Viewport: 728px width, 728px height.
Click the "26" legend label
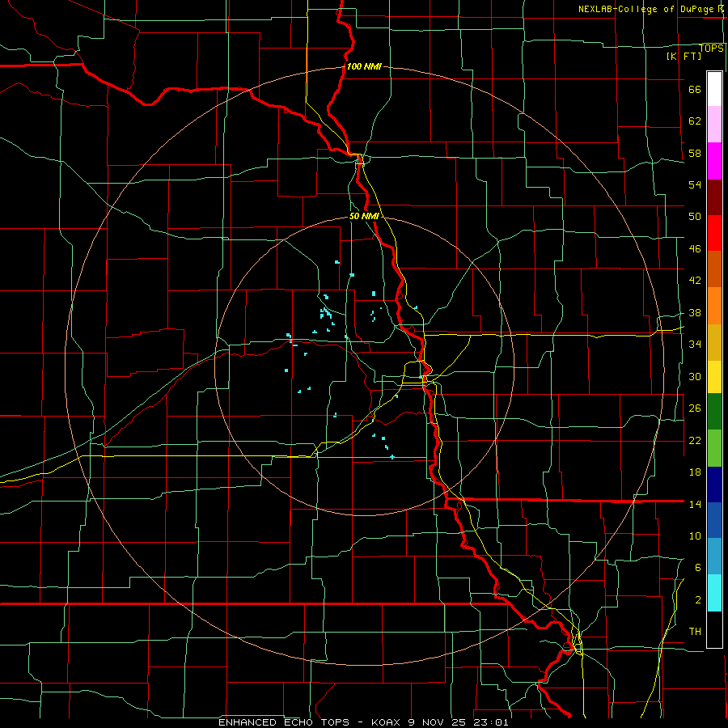pos(695,408)
